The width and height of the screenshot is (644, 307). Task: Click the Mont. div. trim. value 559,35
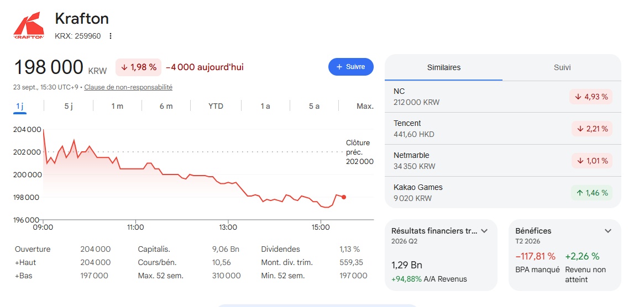(351, 262)
